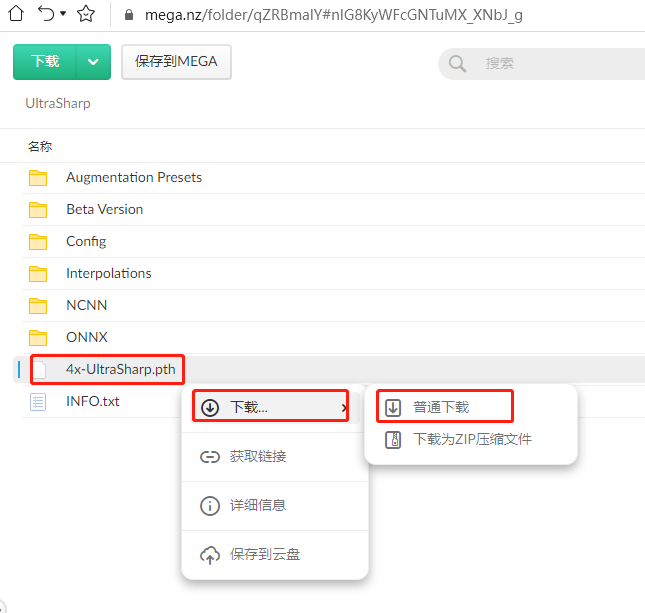Open the NCNN folder name
The height and width of the screenshot is (613, 645).
86,305
